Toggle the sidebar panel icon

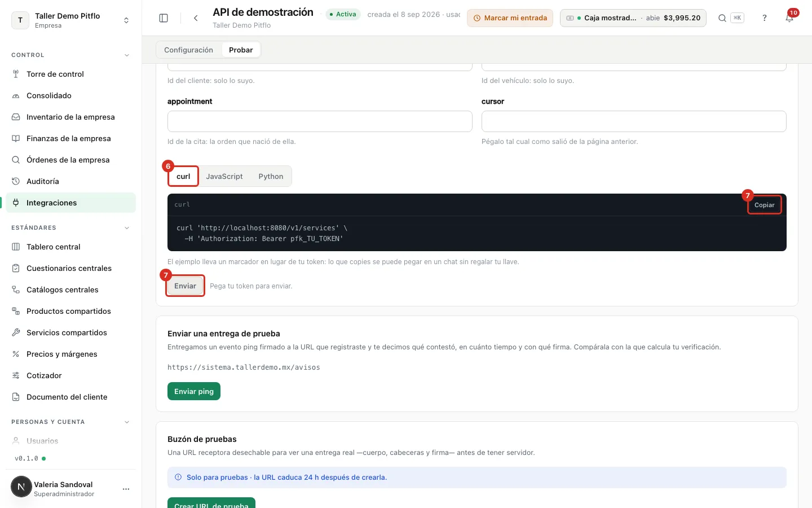[164, 18]
